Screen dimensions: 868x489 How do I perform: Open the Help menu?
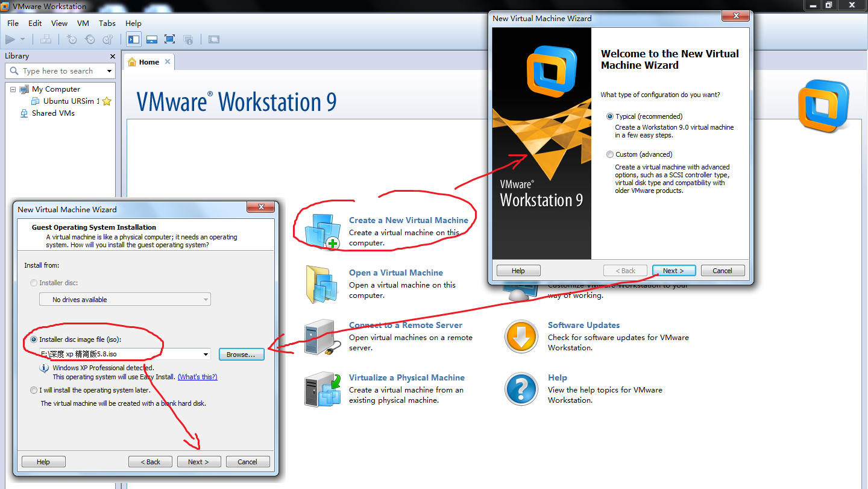133,23
